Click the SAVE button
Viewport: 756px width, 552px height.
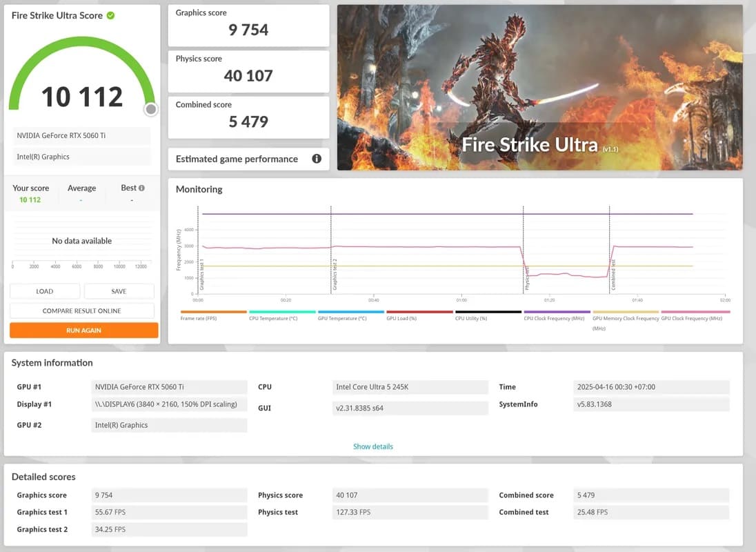(x=119, y=290)
